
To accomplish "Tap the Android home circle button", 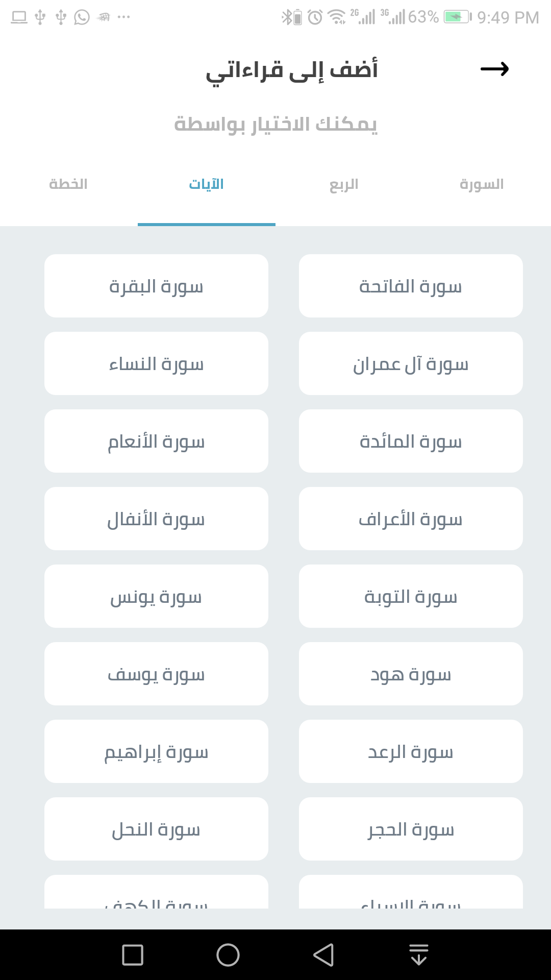I will [x=228, y=954].
